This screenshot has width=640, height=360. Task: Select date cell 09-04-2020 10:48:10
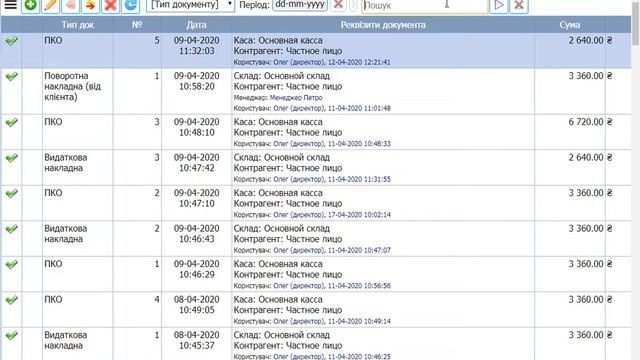tap(196, 132)
